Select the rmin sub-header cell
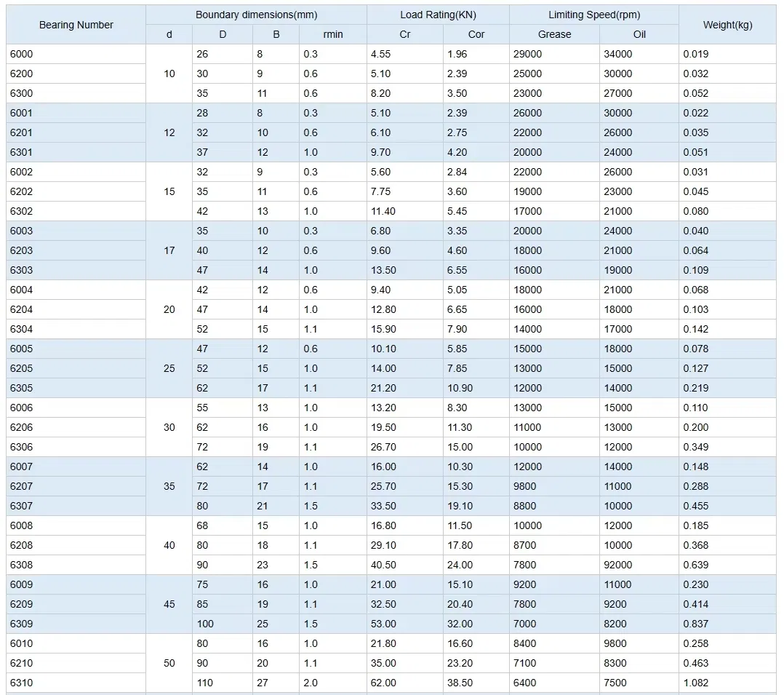This screenshot has width=784, height=695. click(x=332, y=34)
